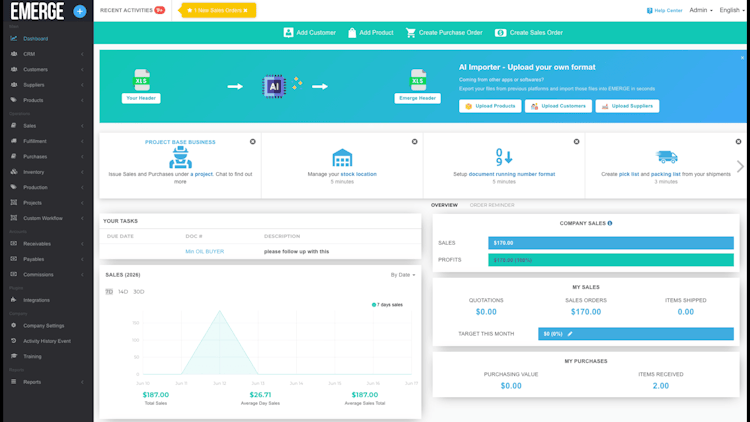The width and height of the screenshot is (750, 422).
Task: Dismiss the pick list and packing list card
Action: pos(739,142)
